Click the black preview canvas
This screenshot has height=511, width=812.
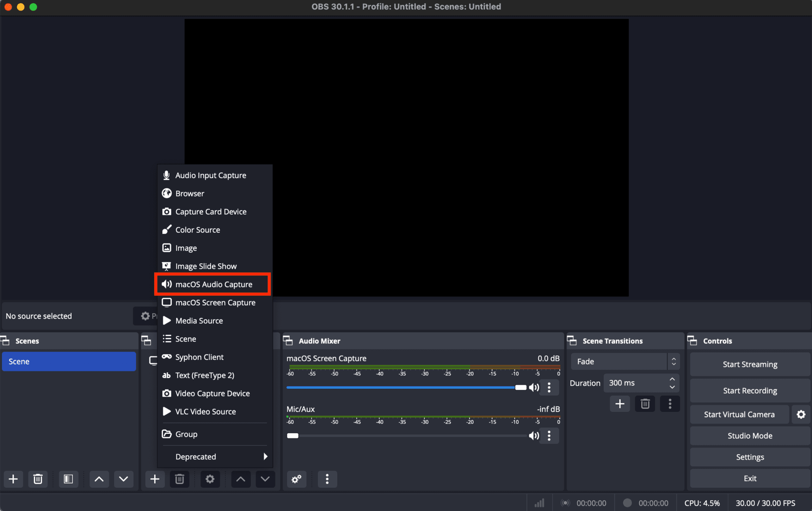[x=406, y=158]
